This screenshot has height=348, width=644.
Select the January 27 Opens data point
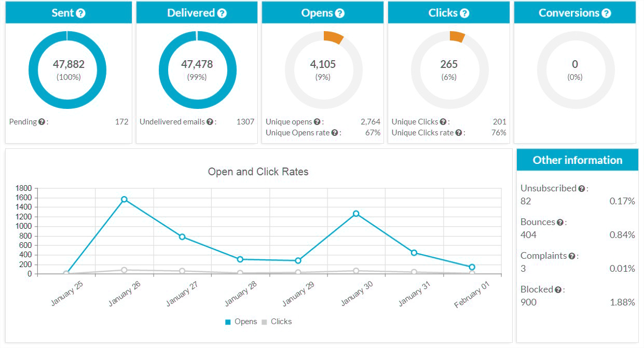click(182, 236)
